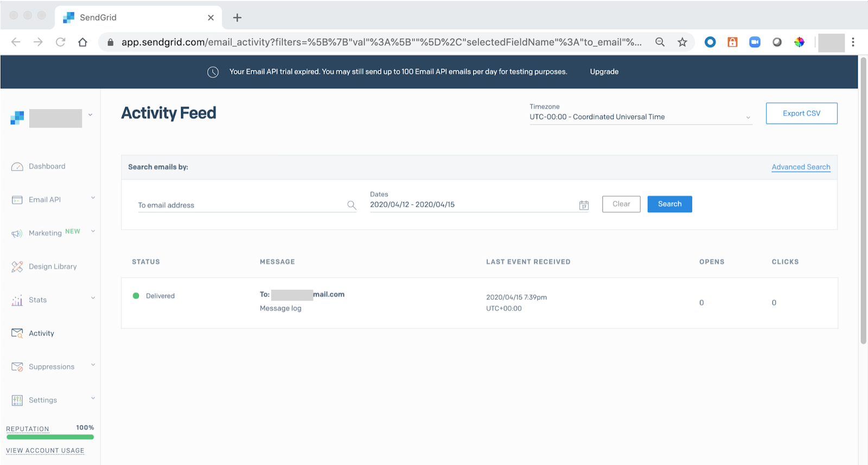Expand the Email API sidebar menu
Image resolution: width=868 pixels, height=465 pixels.
pos(93,199)
